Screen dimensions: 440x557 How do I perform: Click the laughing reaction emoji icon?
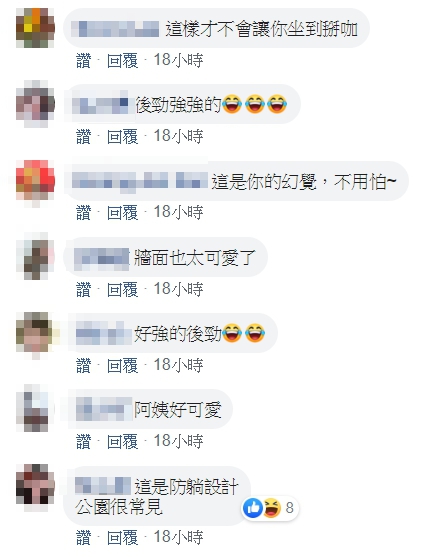(272, 508)
